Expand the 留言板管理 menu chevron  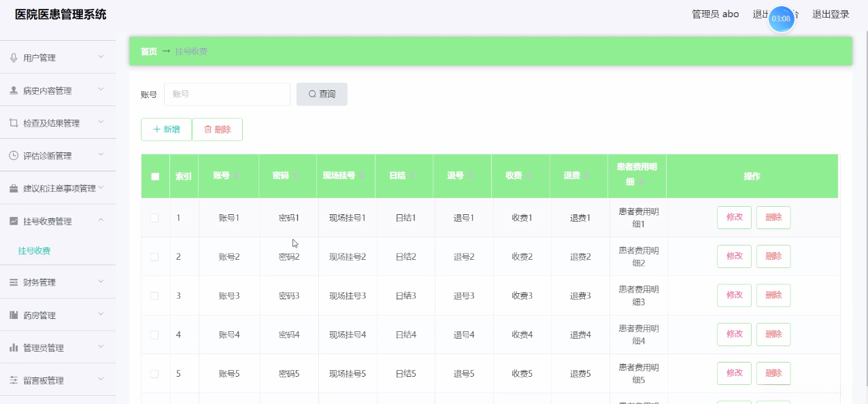(x=101, y=380)
